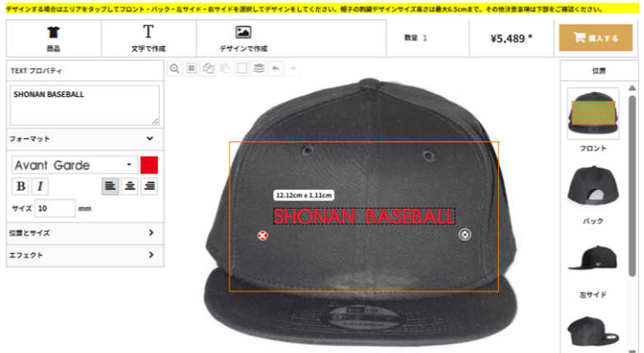Toggle the grid icon in canvas toolbar
Screen dimensions: 644x353
click(191, 68)
